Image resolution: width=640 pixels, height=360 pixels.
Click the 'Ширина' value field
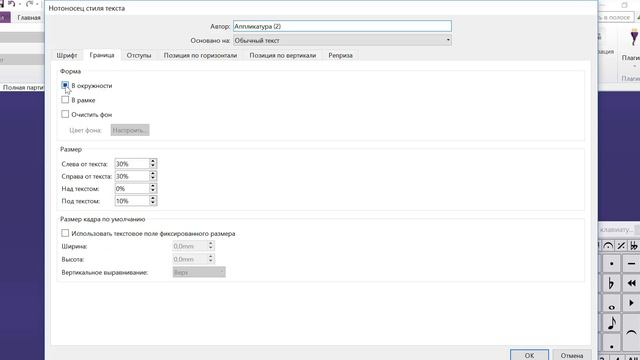pos(190,246)
